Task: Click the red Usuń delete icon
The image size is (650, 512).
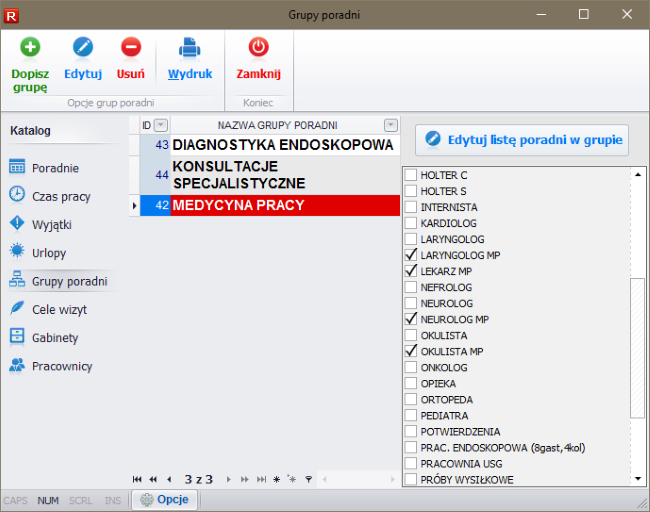Action: point(131,48)
